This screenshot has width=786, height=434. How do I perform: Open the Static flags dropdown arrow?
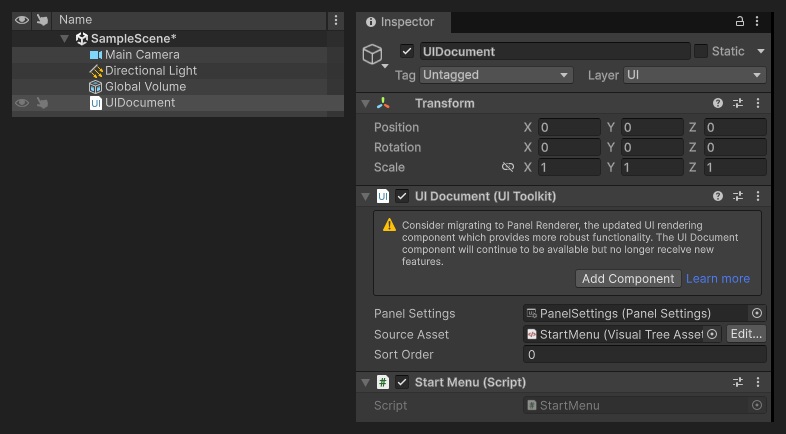[760, 51]
